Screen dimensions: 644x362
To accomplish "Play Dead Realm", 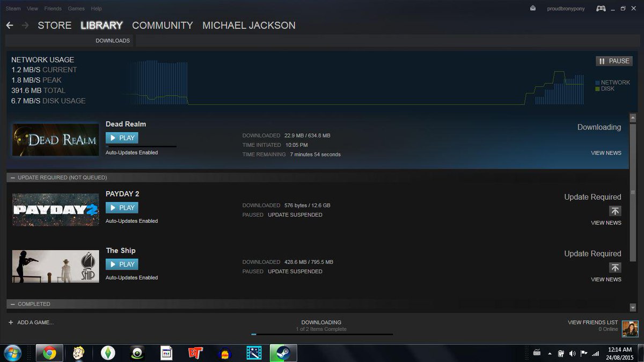I will pos(122,138).
